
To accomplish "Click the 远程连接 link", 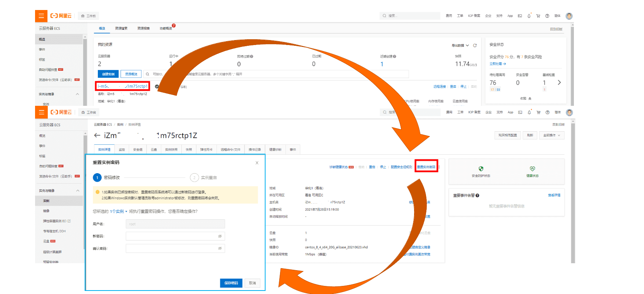I will coord(439,87).
